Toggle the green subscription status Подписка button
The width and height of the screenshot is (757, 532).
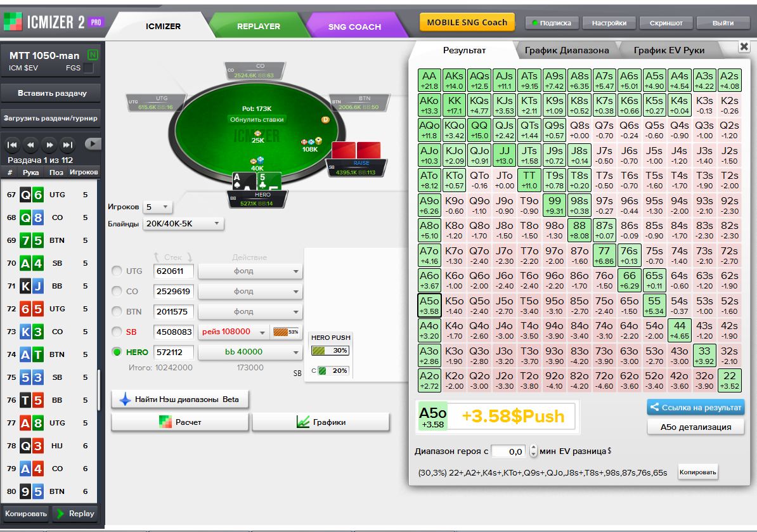[552, 23]
